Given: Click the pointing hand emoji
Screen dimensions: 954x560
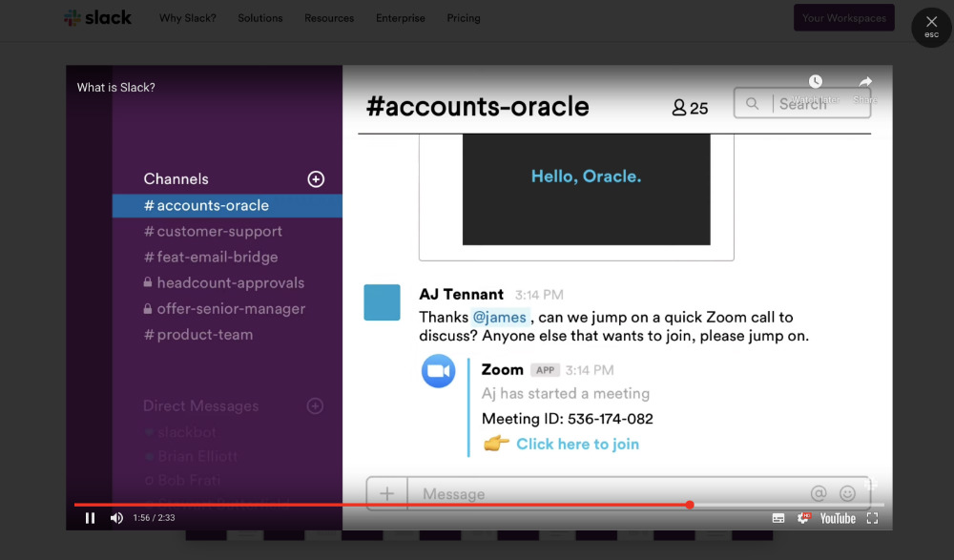Looking at the screenshot, I should coord(496,443).
